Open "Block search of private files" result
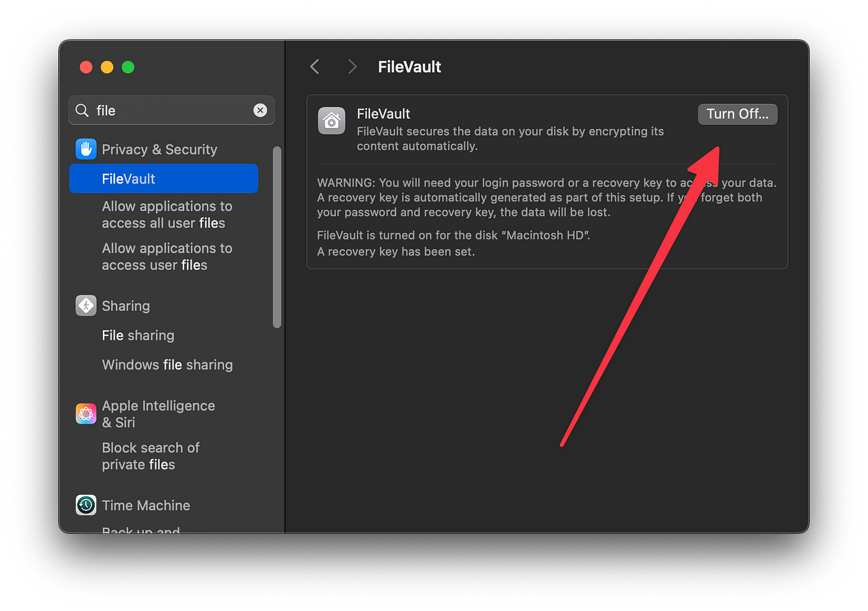 pyautogui.click(x=151, y=456)
